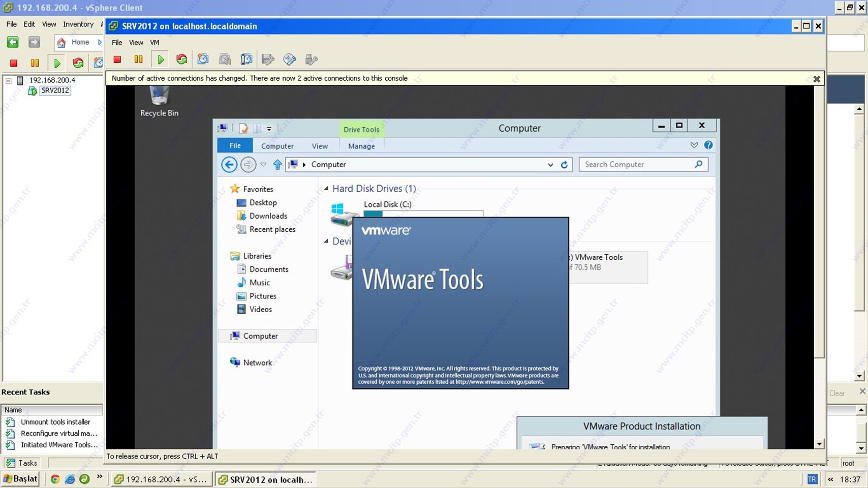The image size is (868, 488).
Task: Open the Recycle Bin on the guest desktop
Action: (159, 101)
